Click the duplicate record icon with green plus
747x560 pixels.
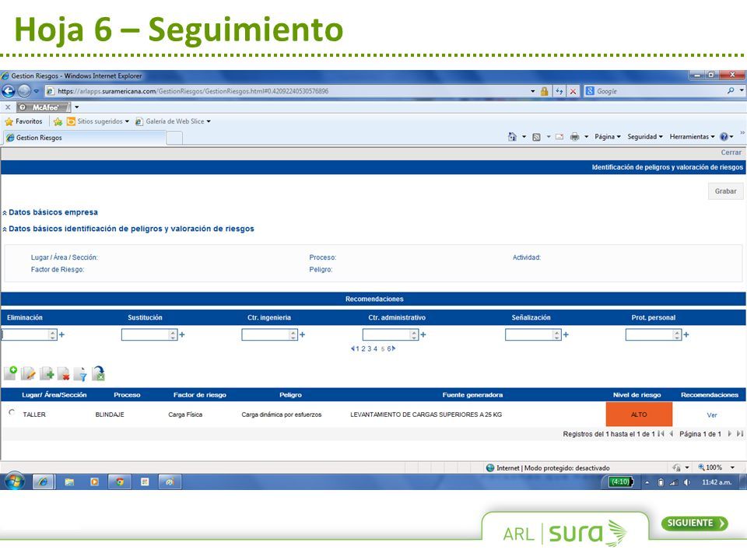pos(47,374)
